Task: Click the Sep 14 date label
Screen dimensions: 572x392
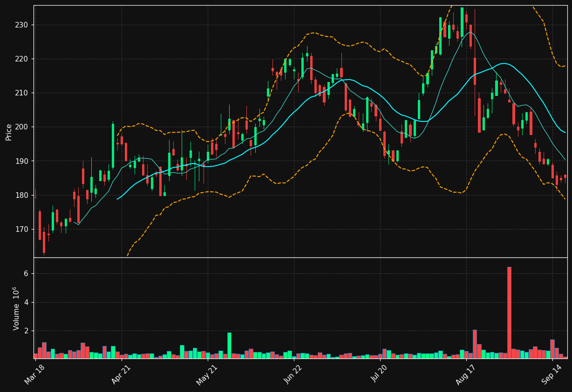Action: [552, 374]
